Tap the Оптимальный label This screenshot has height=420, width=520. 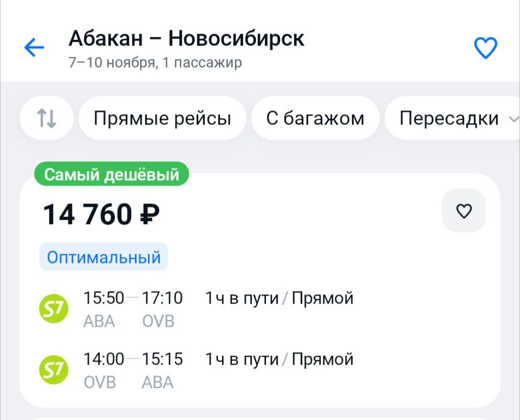(x=103, y=257)
